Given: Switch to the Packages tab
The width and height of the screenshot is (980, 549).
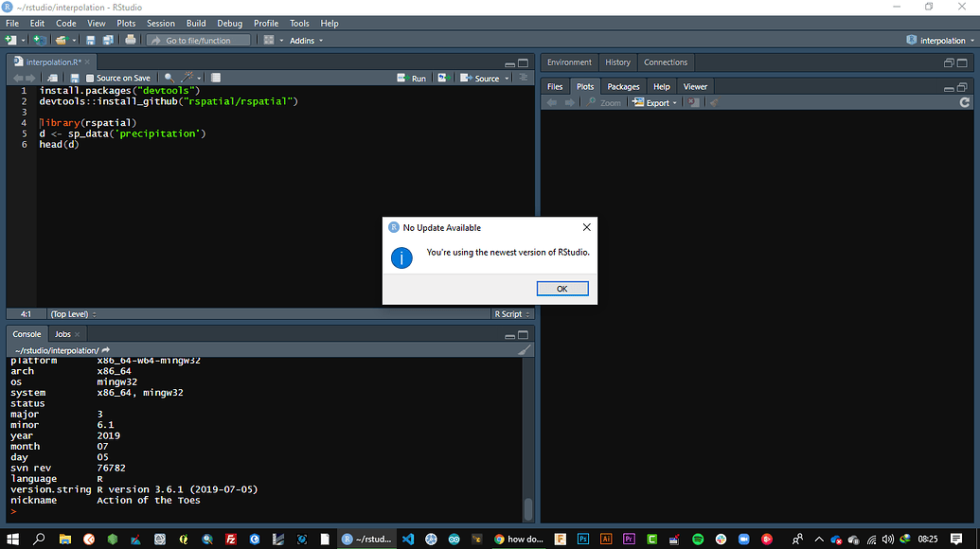Looking at the screenshot, I should click(x=623, y=87).
